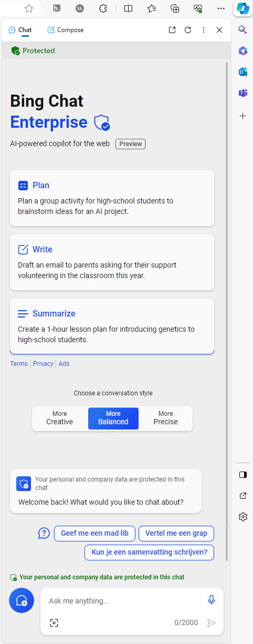This screenshot has height=644, width=253.
Task: Open the Outlook sidebar icon
Action: [x=243, y=72]
